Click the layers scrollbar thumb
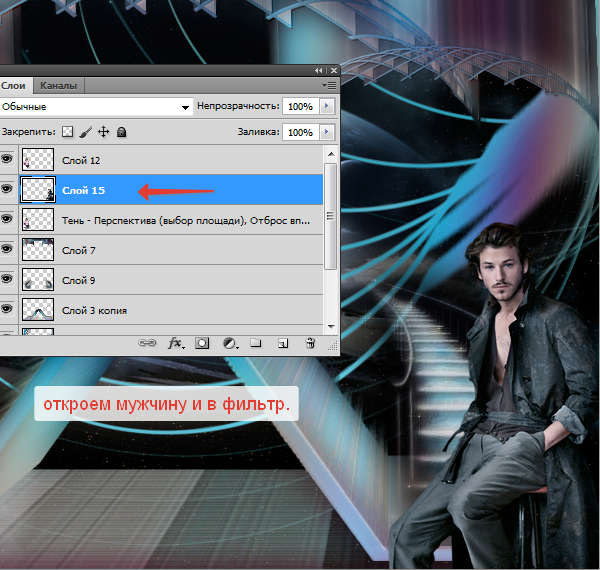 [331, 216]
